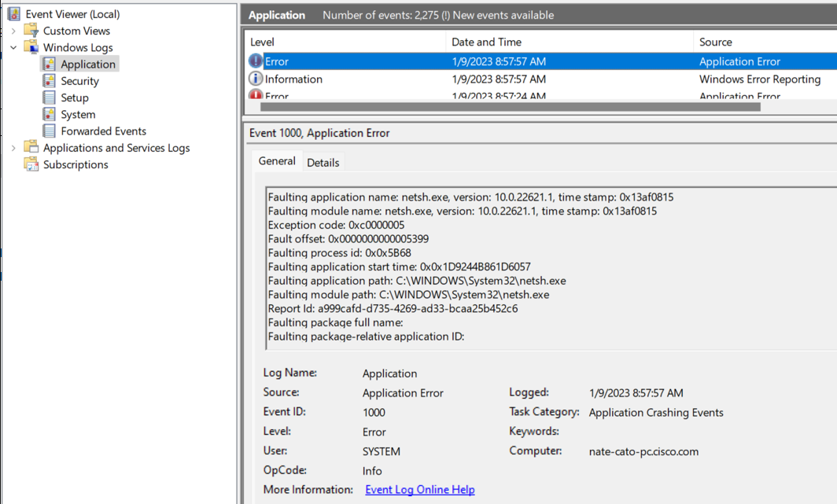Select the Subscriptions icon
The image size is (837, 504).
coord(31,164)
